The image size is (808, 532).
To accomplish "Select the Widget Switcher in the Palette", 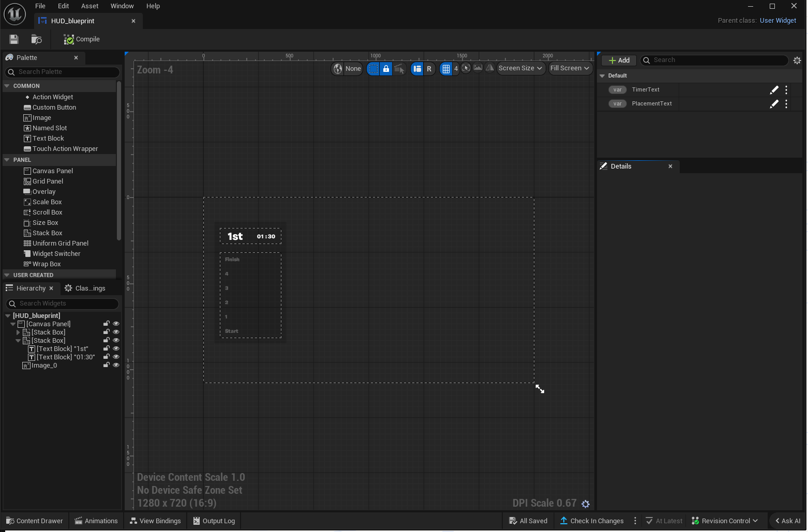I will [x=55, y=253].
